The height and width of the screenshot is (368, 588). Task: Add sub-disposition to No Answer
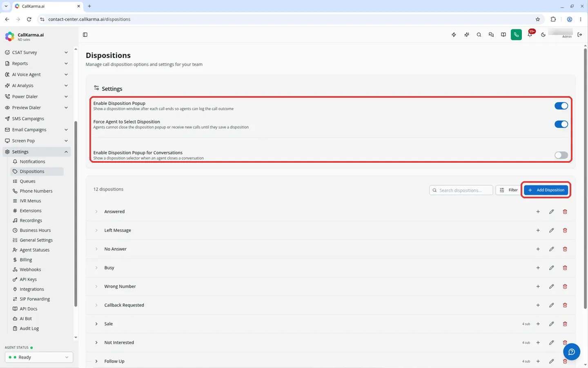tap(538, 249)
